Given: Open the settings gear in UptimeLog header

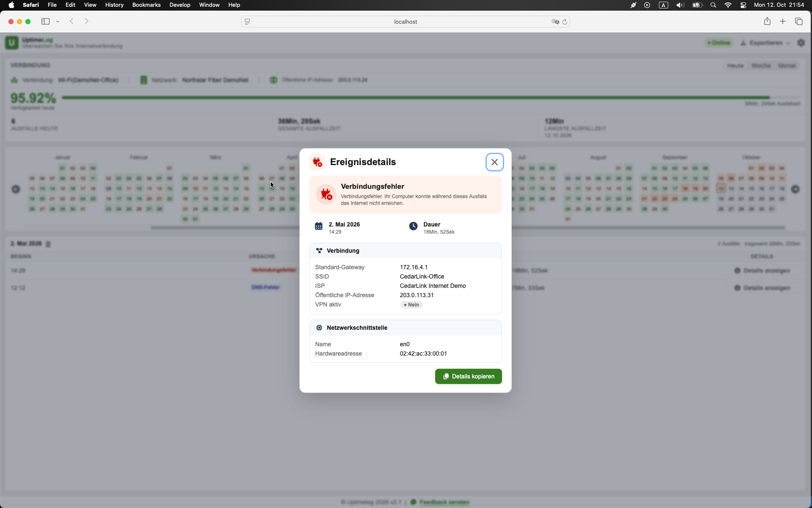Looking at the screenshot, I should [x=801, y=43].
